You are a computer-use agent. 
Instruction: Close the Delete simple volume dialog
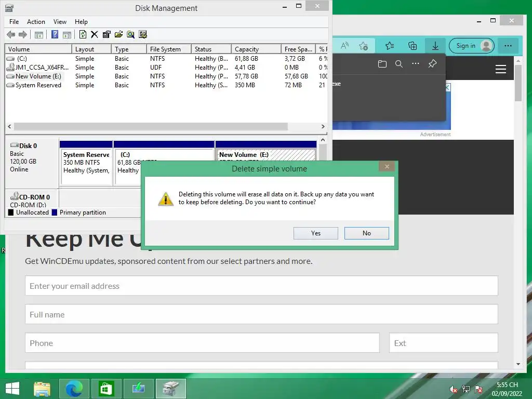coord(387,166)
